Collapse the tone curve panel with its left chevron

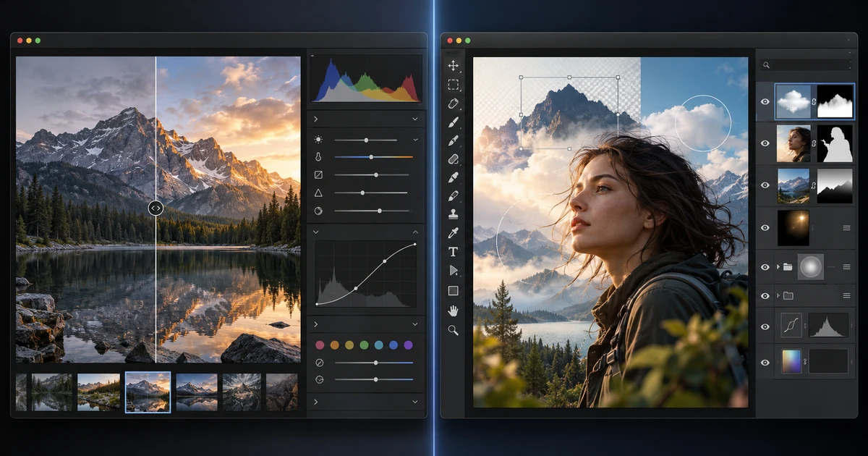pos(316,232)
